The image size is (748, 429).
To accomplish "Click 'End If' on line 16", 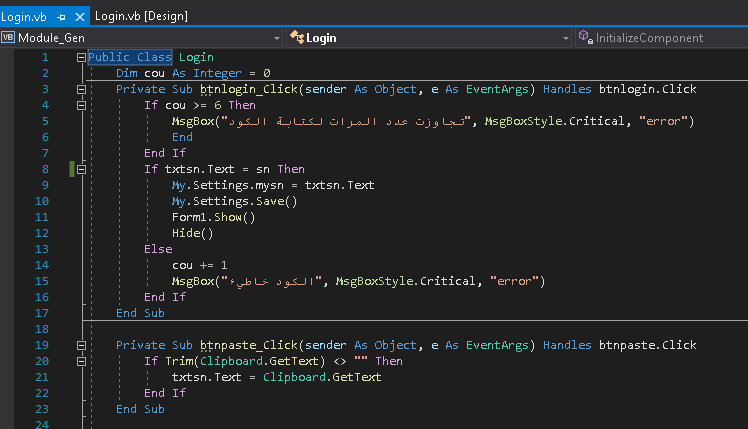I will click(x=165, y=297).
